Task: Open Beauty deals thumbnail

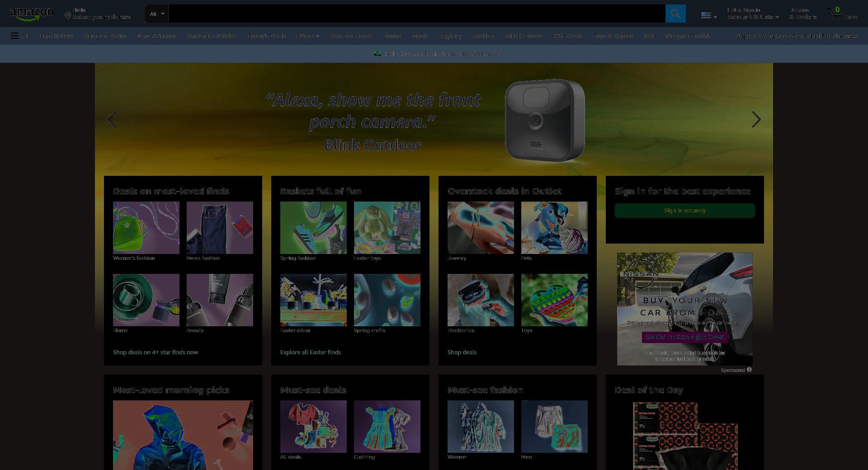Action: pos(220,300)
